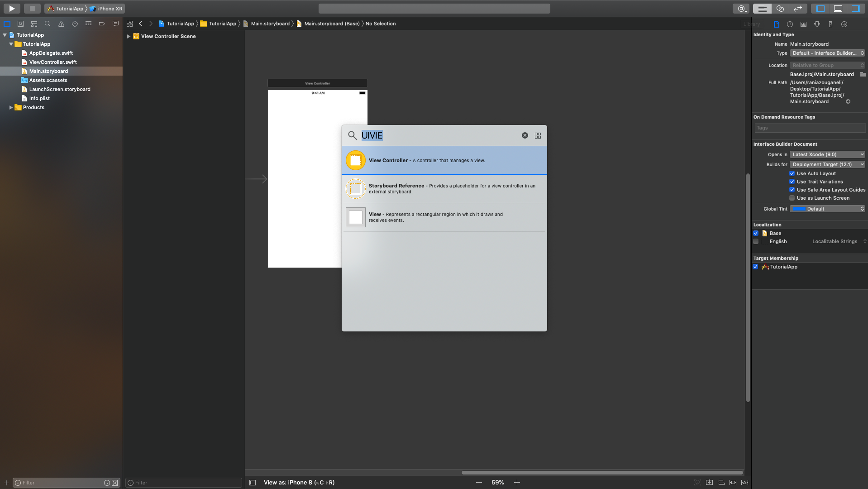Collapse the TutorialApp group folder
Viewport: 868px width, 489px height.
coord(11,44)
